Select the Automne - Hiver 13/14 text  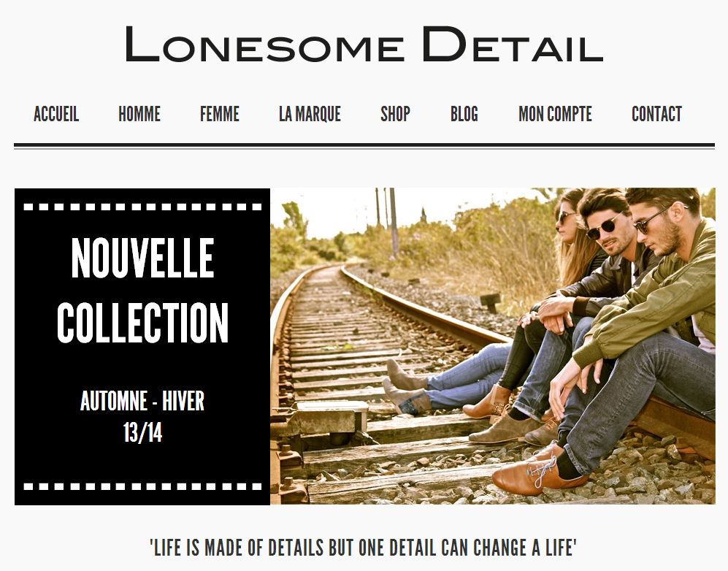[x=142, y=416]
